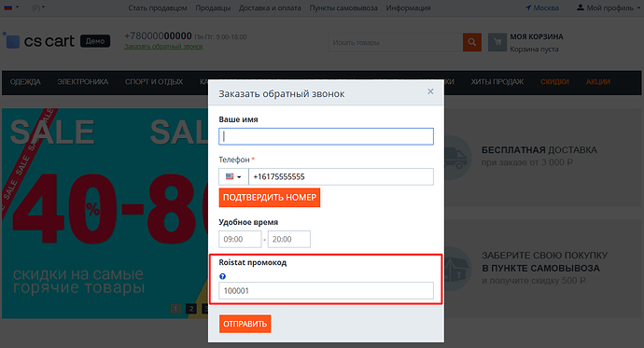Focus the Ваше имя input field

pos(326,136)
